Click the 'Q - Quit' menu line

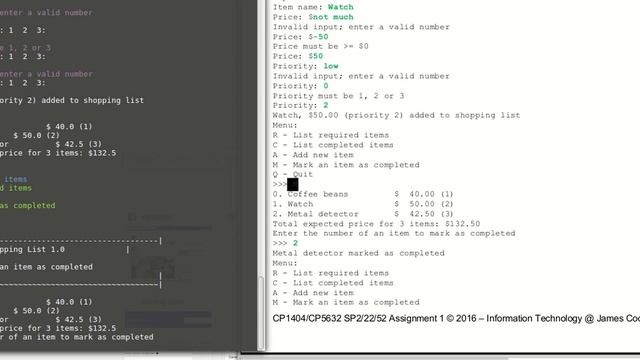pos(293,174)
